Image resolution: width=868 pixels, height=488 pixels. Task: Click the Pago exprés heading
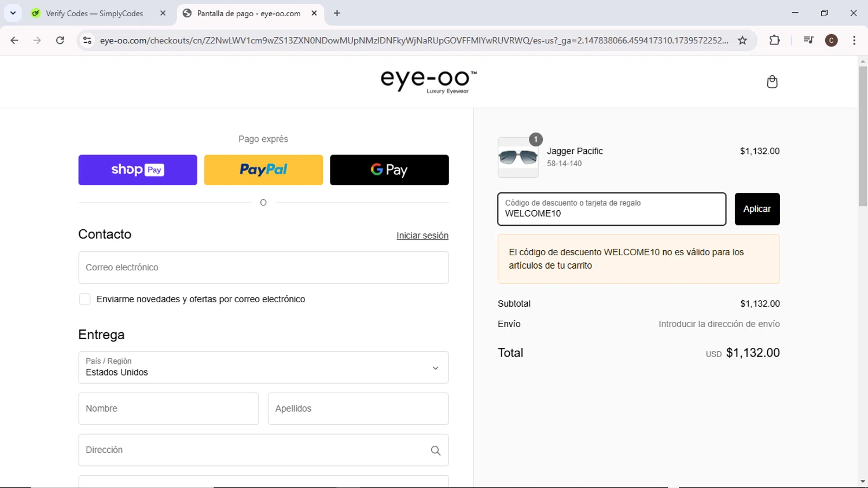tap(263, 139)
